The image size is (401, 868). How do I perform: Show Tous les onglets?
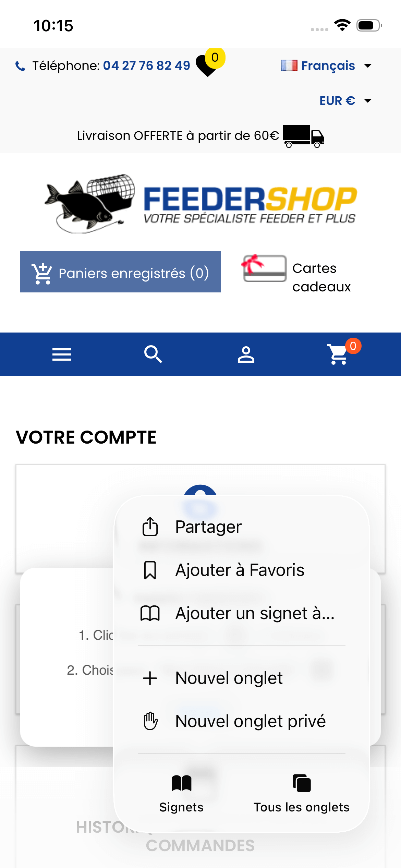pos(301,793)
